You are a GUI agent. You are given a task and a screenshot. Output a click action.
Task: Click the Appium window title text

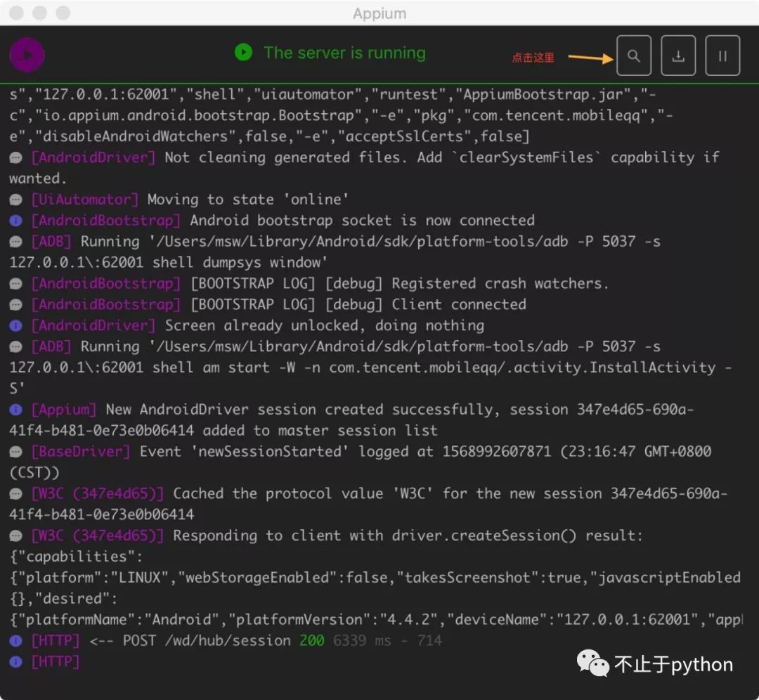[x=379, y=13]
